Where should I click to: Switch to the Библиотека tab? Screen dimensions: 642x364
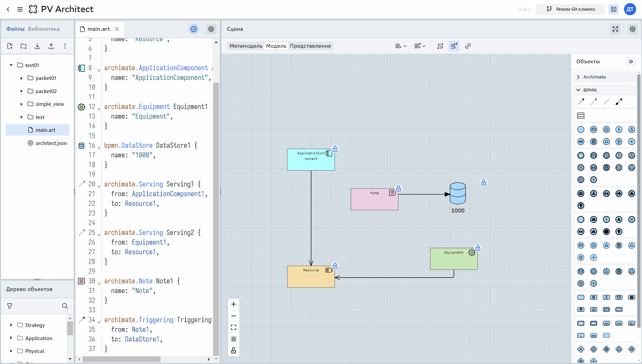coord(44,29)
